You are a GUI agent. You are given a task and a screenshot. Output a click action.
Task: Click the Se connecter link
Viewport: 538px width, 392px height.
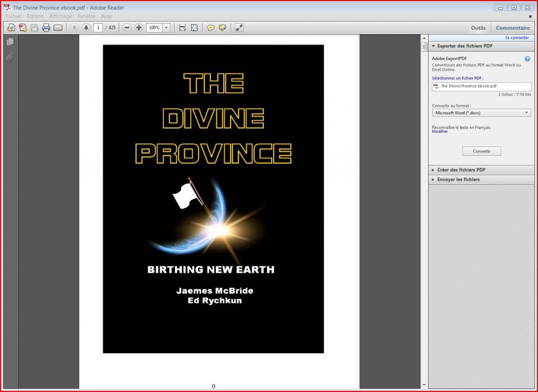pos(517,38)
